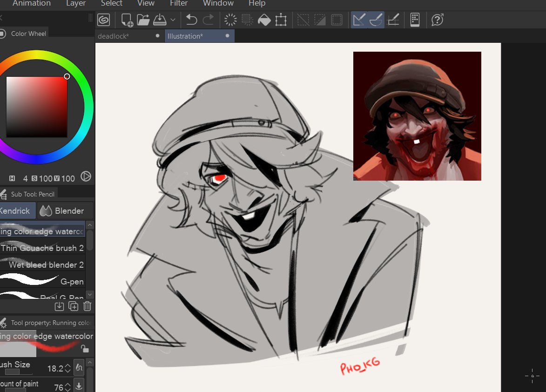The image size is (546, 392).
Task: Click Amount of paint stepper arrows
Action: point(68,387)
